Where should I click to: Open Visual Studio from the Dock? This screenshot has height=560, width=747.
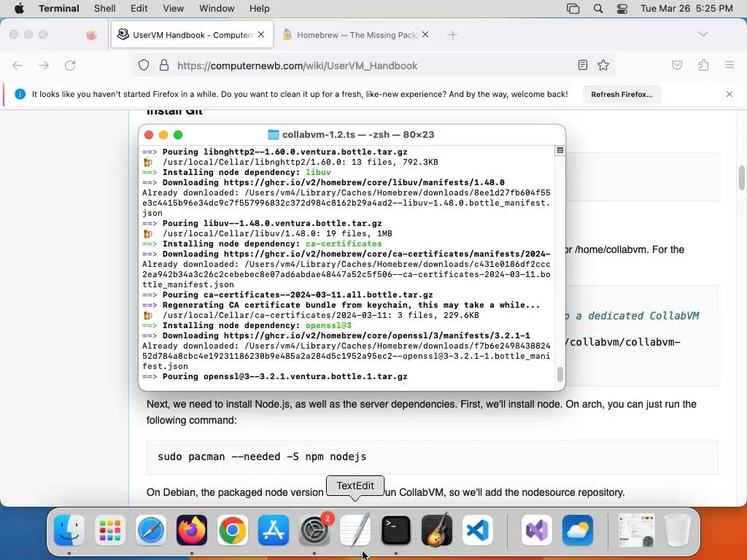[537, 530]
